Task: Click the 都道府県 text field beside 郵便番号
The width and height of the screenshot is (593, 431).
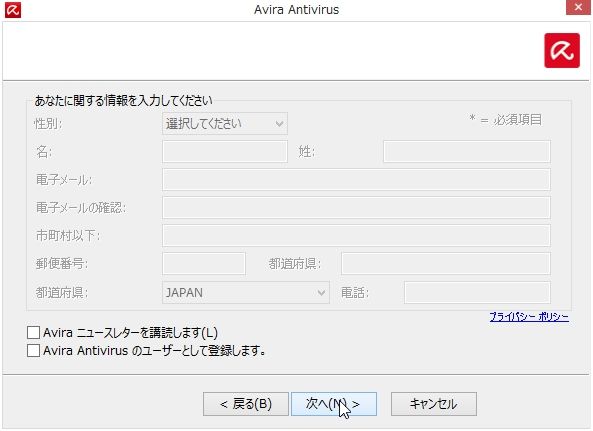Action: coord(446,264)
